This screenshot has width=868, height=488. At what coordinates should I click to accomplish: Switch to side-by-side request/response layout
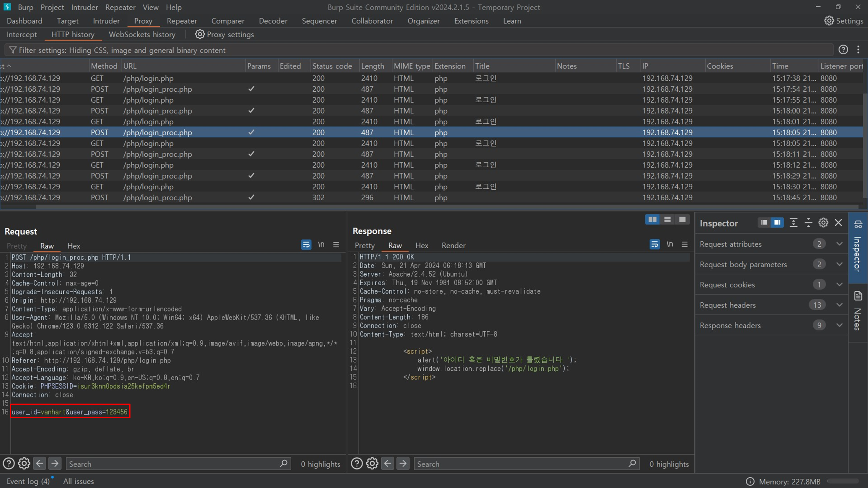tap(652, 220)
